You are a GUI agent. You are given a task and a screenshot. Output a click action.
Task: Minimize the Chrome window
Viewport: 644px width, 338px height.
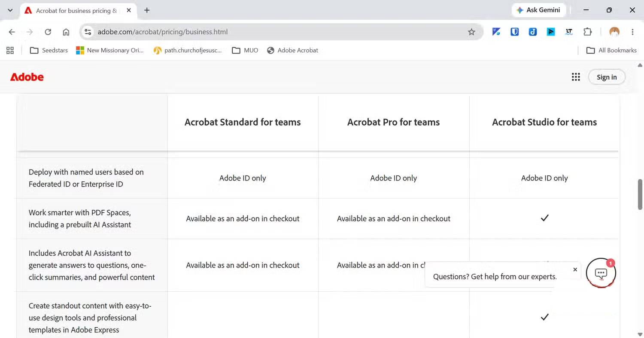pyautogui.click(x=586, y=10)
